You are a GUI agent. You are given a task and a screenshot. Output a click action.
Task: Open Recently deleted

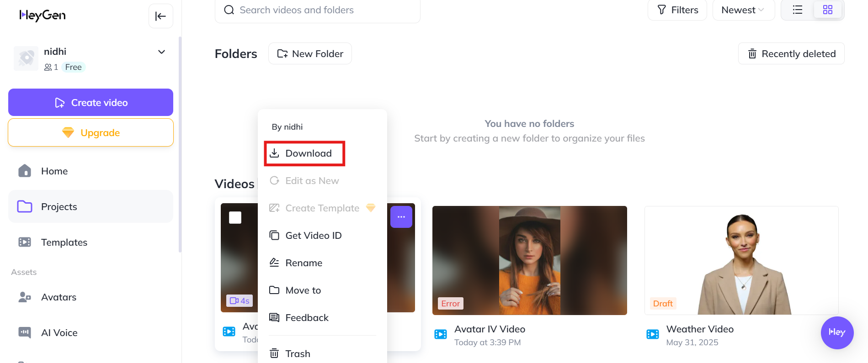(x=791, y=53)
